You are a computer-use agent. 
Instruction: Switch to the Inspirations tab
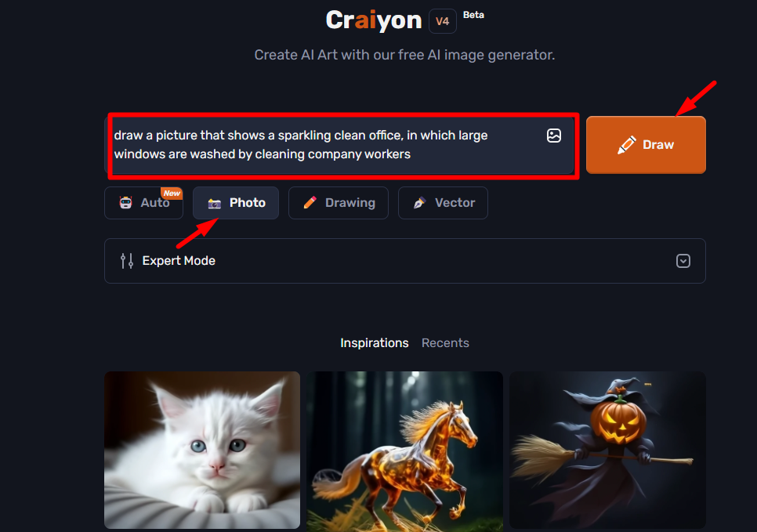pyautogui.click(x=374, y=342)
